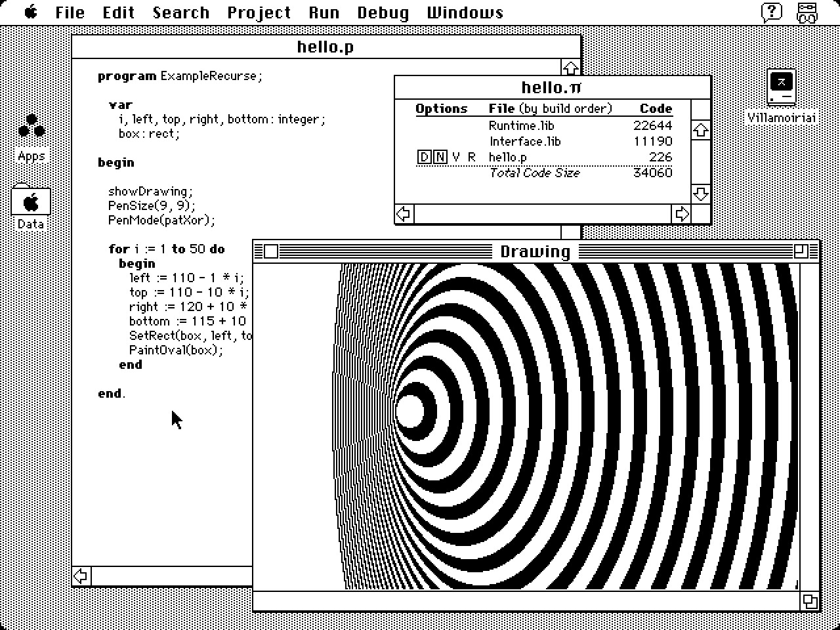Open the Windows menu

click(x=465, y=12)
